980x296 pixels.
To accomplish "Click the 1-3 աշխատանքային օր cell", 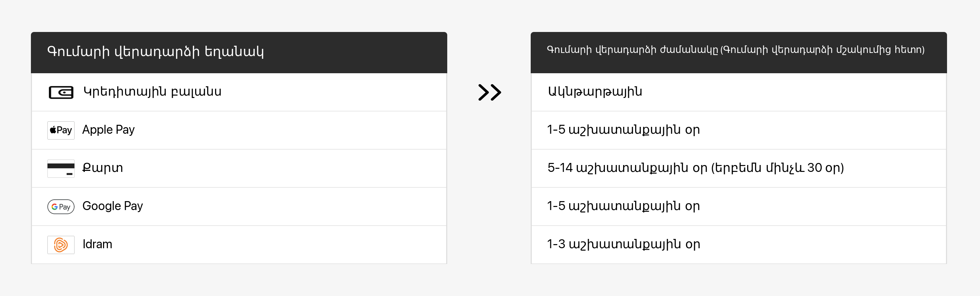I will point(623,244).
